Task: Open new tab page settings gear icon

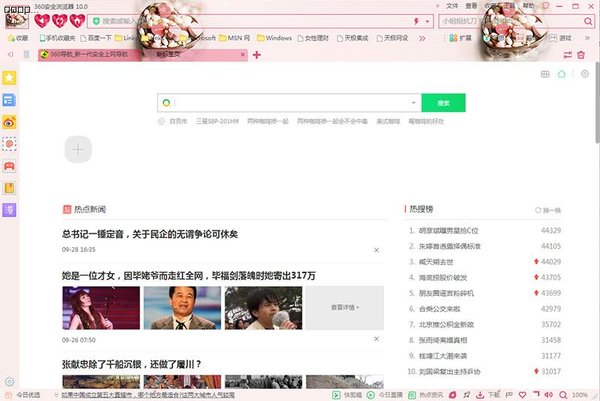Action: (x=585, y=74)
